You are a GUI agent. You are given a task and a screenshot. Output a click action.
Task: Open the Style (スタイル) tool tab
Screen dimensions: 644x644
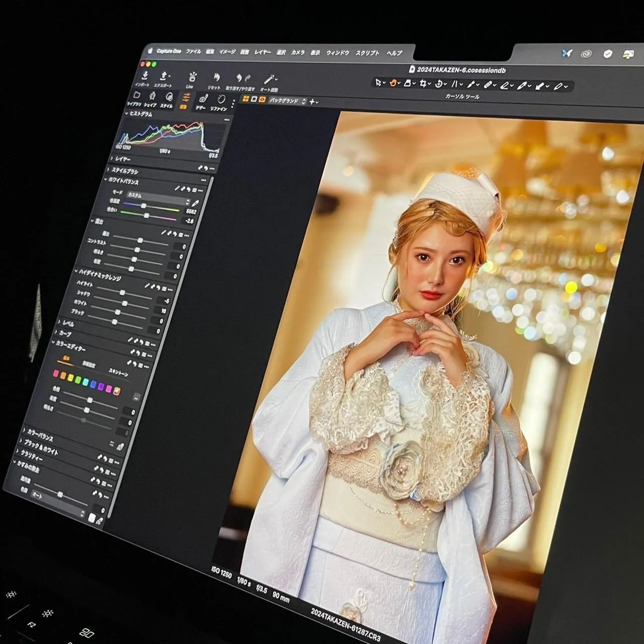point(169,97)
